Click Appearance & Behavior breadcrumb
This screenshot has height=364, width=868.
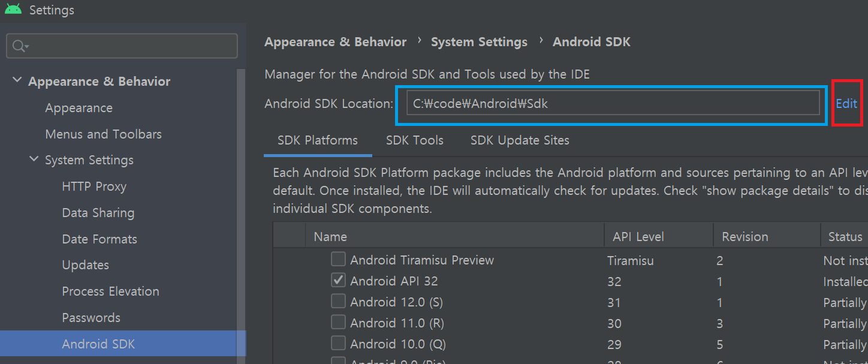click(x=335, y=42)
